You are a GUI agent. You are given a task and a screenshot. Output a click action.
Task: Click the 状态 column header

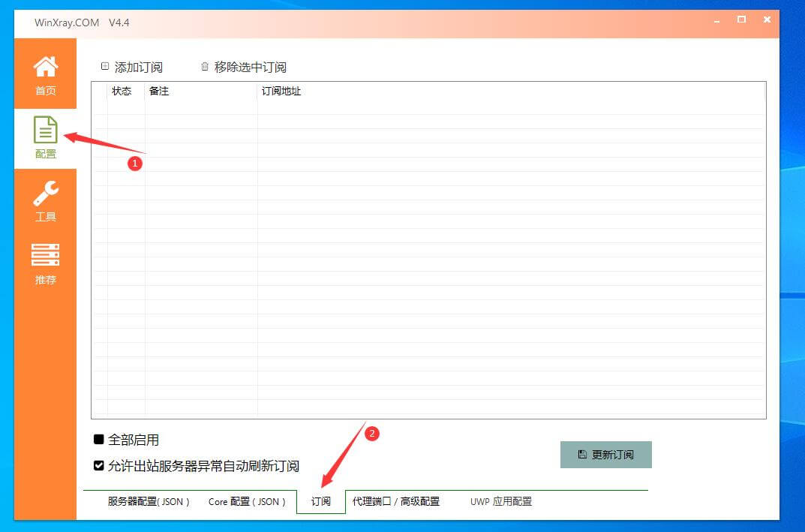pos(122,91)
